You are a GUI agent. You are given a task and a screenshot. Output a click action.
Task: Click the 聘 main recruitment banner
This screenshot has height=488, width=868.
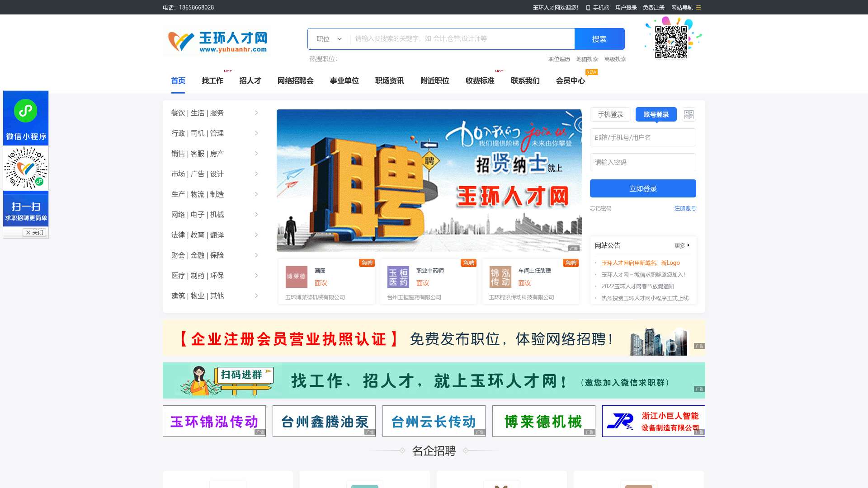pos(429,180)
